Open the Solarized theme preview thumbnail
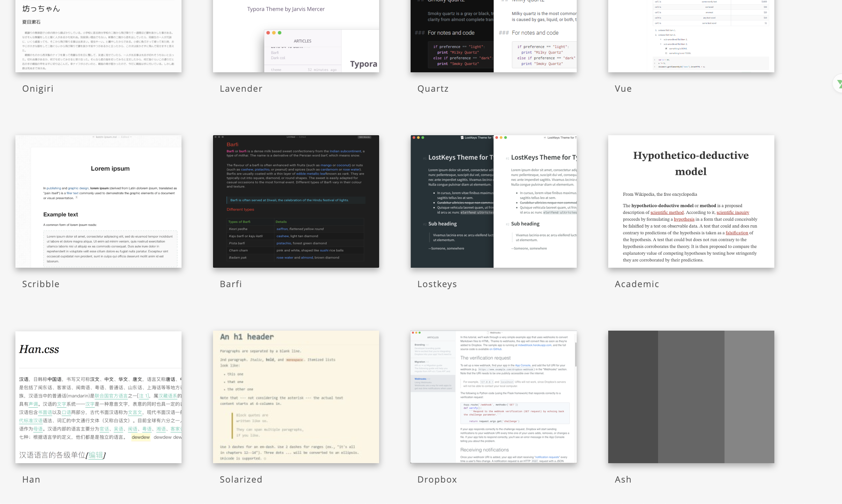The image size is (842, 504). 296,397
